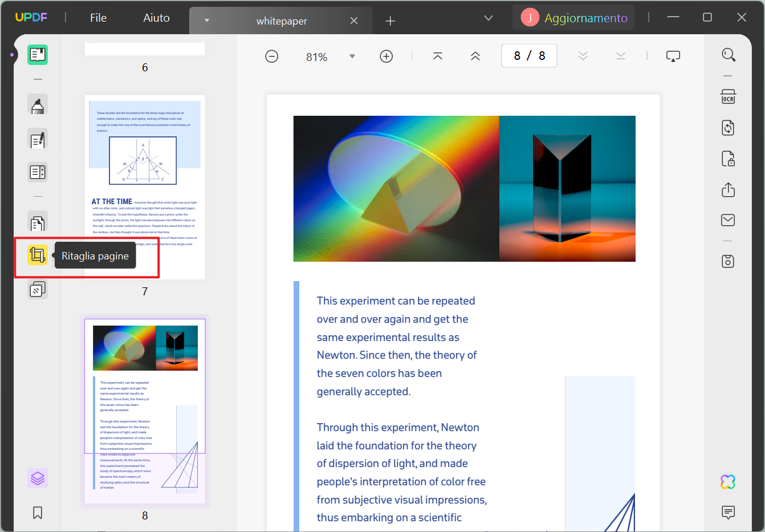Open the Form preparation tool

[38, 172]
